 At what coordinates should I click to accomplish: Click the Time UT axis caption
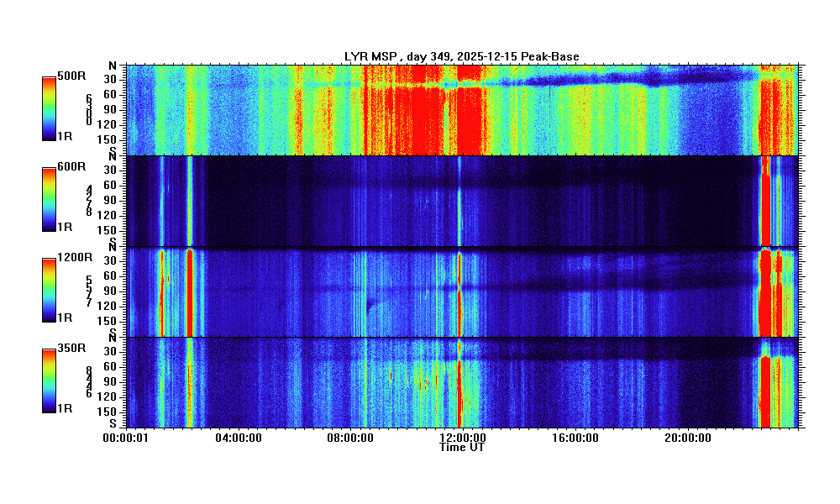point(462,447)
